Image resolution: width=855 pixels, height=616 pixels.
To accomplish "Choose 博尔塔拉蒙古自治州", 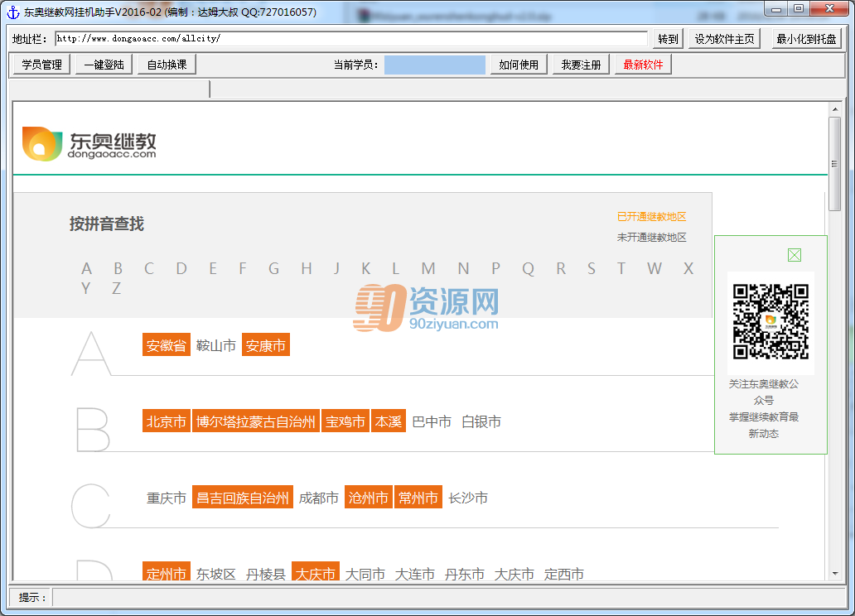I will [256, 421].
